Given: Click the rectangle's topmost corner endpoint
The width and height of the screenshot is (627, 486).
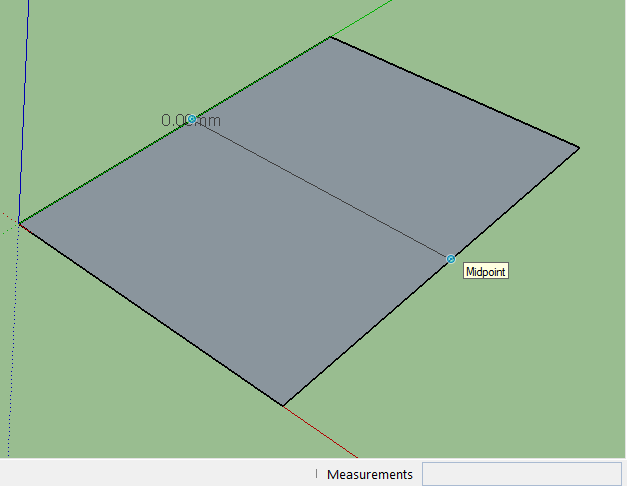Looking at the screenshot, I should point(330,37).
